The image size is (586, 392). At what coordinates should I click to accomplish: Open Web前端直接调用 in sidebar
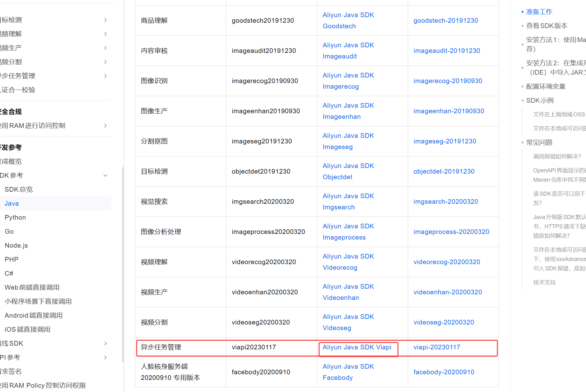(x=32, y=287)
